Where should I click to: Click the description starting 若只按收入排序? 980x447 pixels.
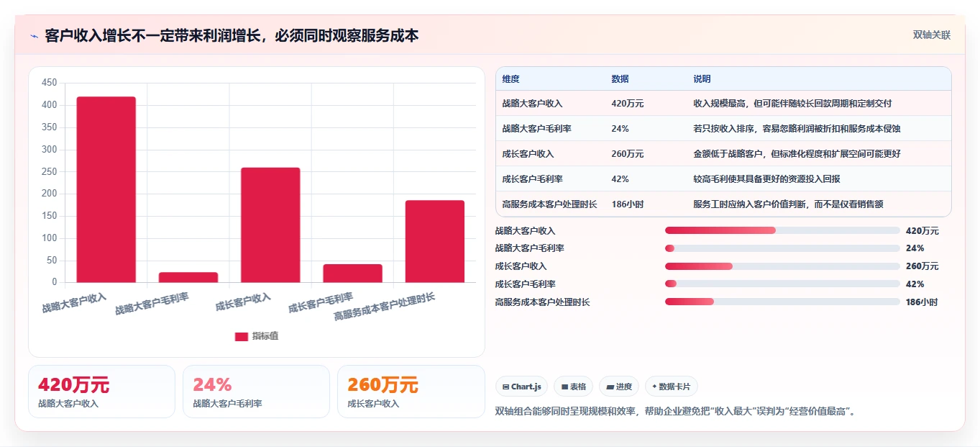[x=797, y=128]
